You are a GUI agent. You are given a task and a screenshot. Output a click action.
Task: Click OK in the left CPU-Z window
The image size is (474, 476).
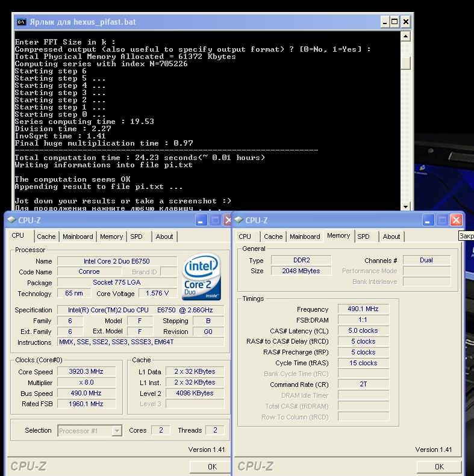pos(212,466)
